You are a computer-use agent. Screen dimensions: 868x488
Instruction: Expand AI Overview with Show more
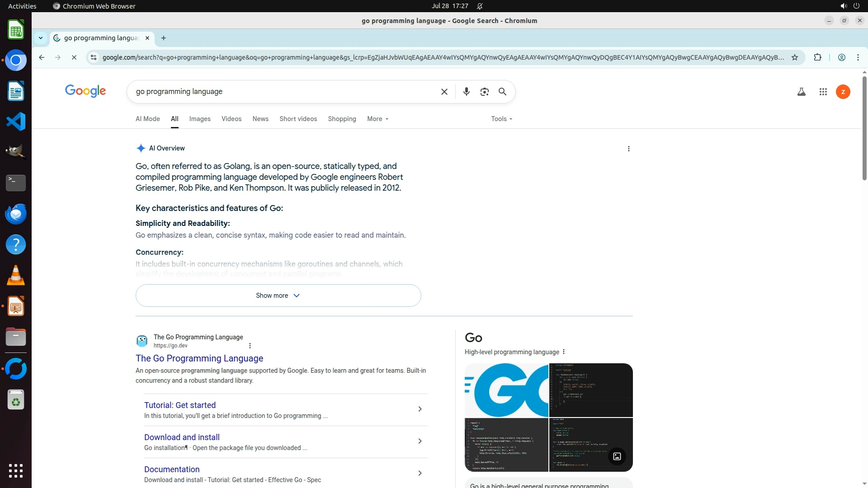[x=278, y=296]
